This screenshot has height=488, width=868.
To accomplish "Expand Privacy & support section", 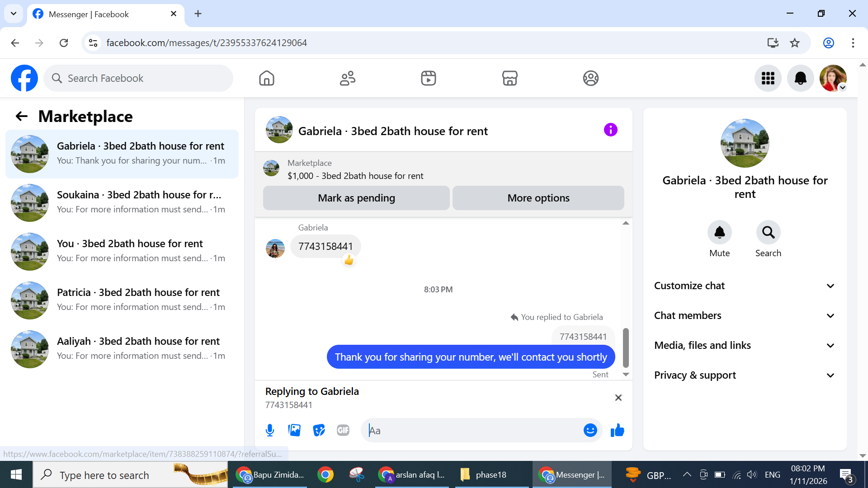I will [x=745, y=375].
